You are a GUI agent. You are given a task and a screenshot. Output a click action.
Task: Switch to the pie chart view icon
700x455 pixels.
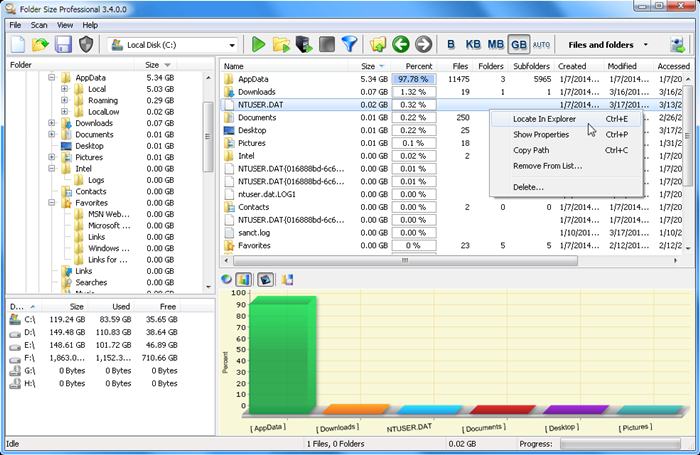(227, 280)
